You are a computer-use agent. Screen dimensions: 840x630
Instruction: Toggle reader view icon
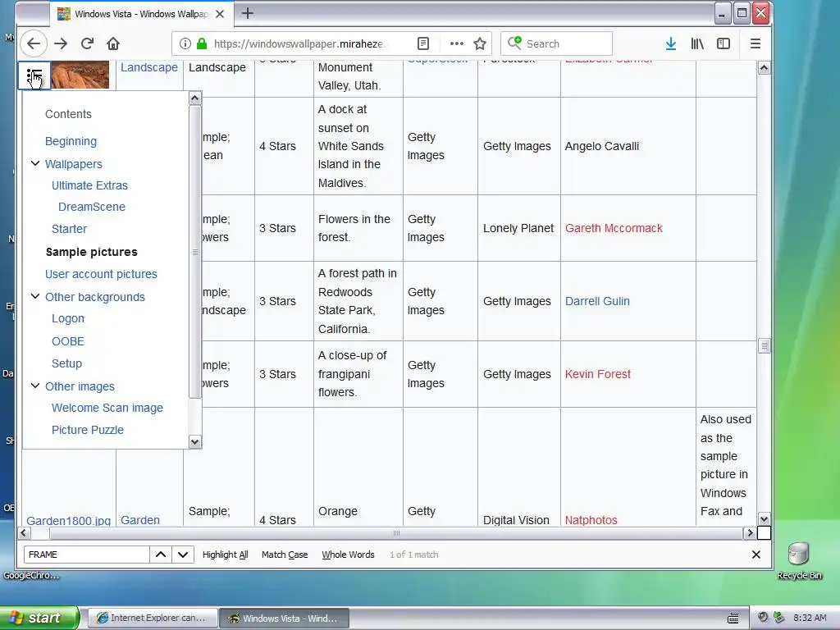[x=423, y=44]
